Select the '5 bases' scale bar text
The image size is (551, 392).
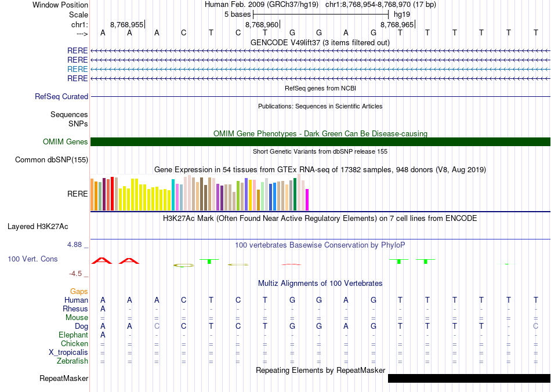238,14
